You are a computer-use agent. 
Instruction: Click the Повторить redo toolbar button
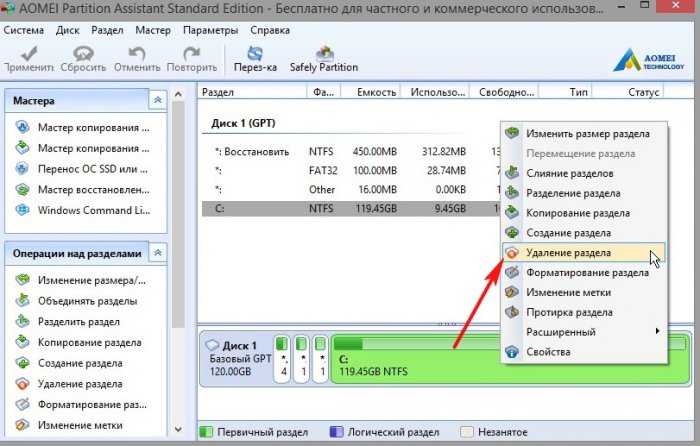192,59
